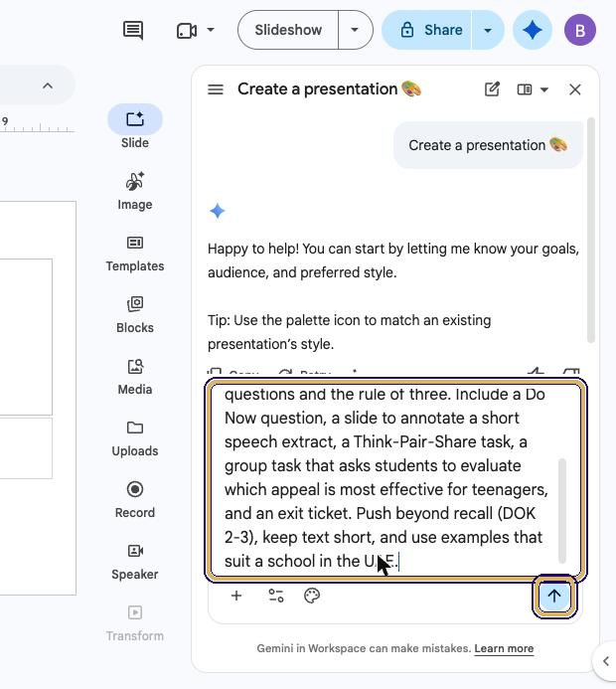Click the 'Happy to help!' response text

[393, 260]
